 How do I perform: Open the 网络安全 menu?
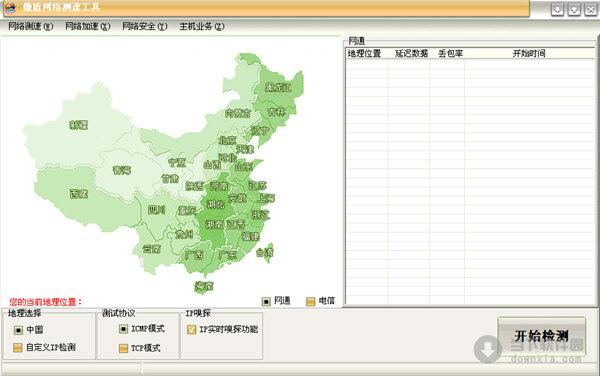tap(145, 26)
